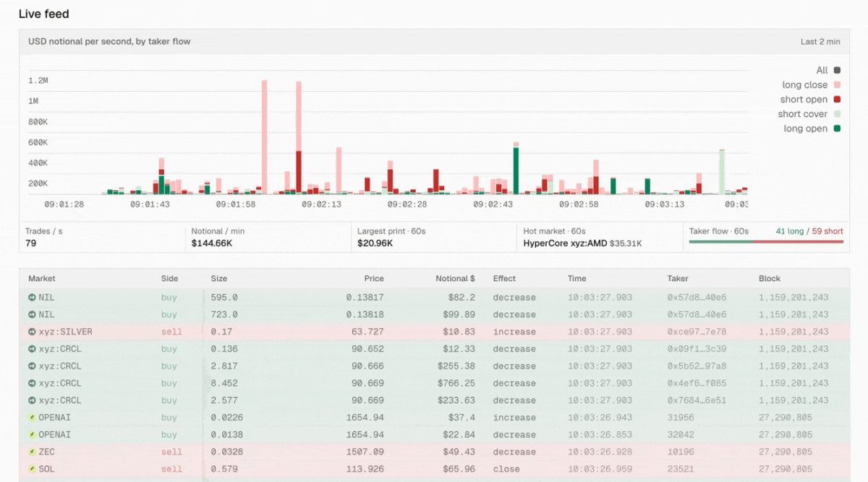Screen dimensions: 868x482
Task: Sort the table by Market column
Action: pos(42,278)
